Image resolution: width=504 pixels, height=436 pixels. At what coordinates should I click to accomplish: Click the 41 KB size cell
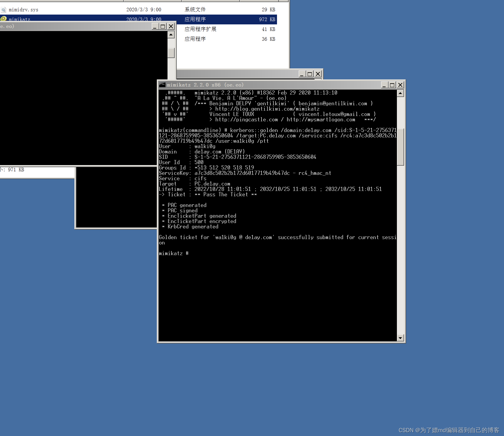tap(268, 29)
